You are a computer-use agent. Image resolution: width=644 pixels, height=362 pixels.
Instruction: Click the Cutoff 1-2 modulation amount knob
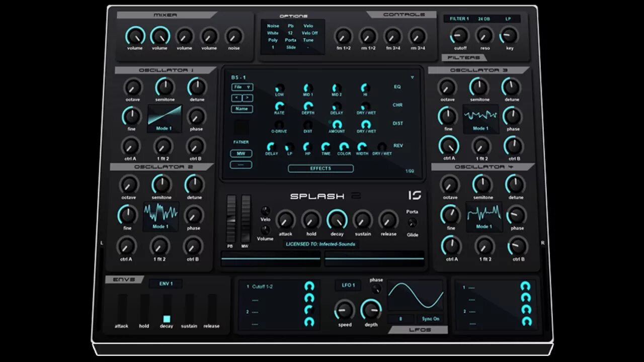tap(309, 286)
